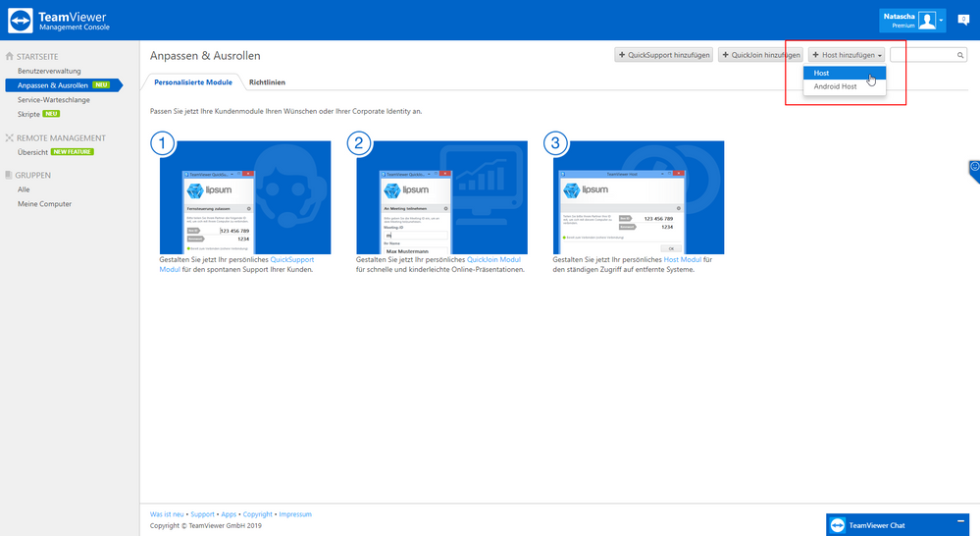Click the Natascha user avatar icon
The height and width of the screenshot is (536, 980).
click(x=927, y=21)
